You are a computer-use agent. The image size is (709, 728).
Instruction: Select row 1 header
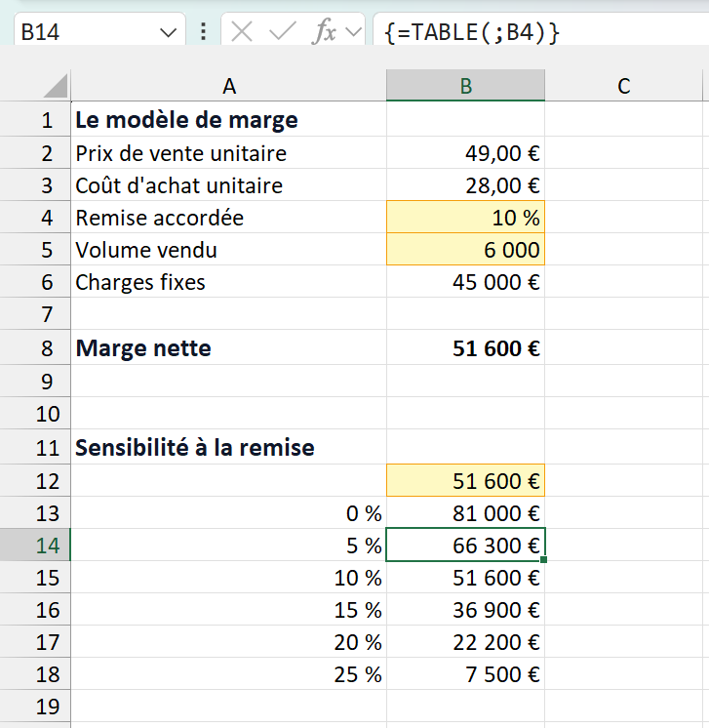click(35, 120)
